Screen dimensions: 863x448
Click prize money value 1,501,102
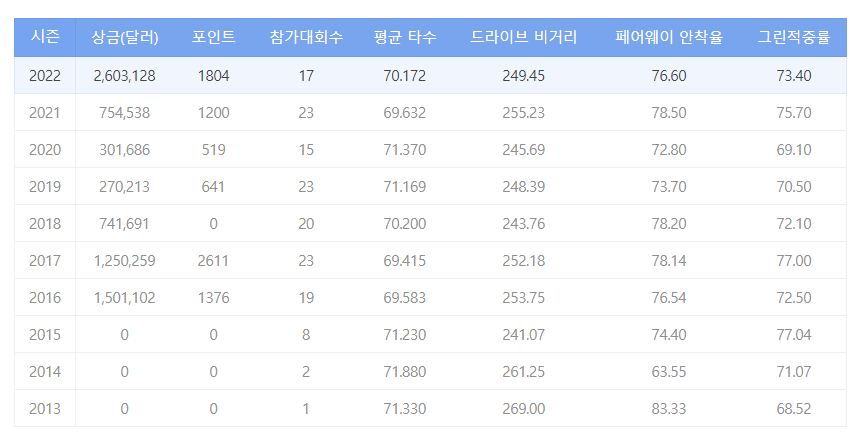tap(124, 297)
